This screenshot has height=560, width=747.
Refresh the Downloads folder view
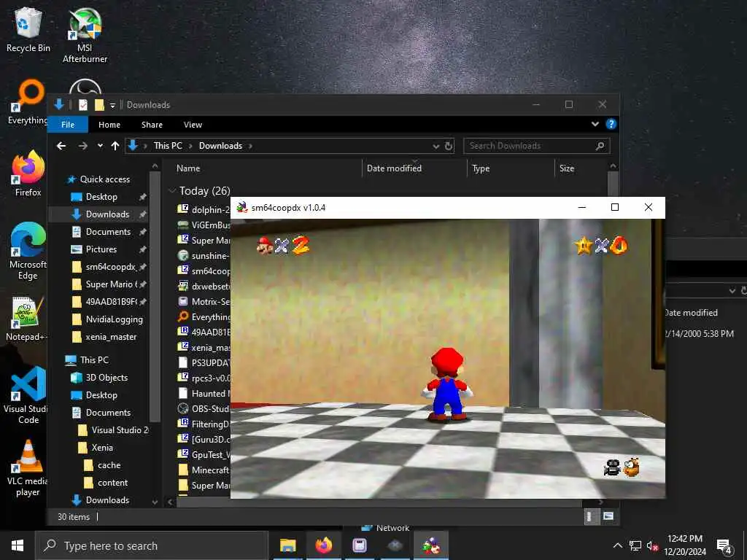click(x=449, y=146)
